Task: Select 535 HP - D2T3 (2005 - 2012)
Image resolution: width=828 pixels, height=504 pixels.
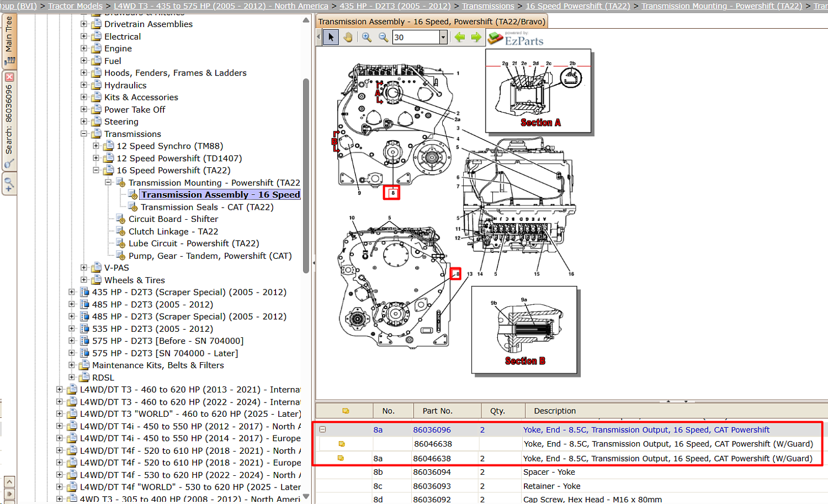Action: click(152, 328)
